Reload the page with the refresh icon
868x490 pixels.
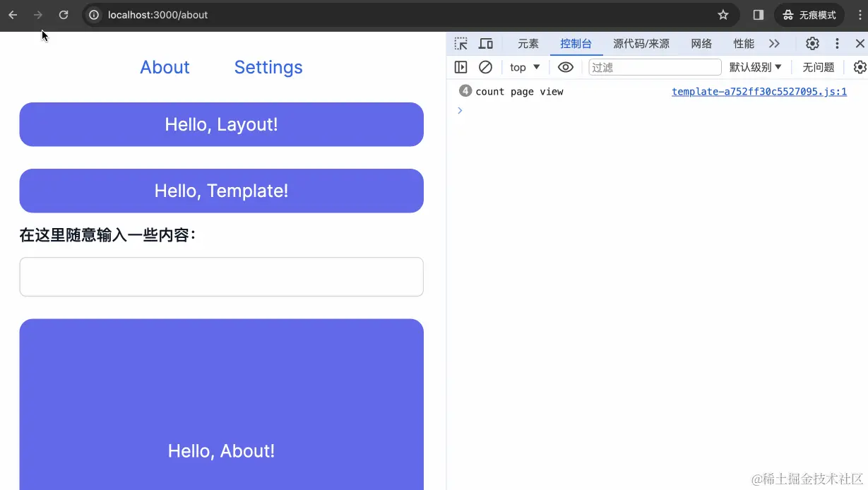tap(64, 15)
